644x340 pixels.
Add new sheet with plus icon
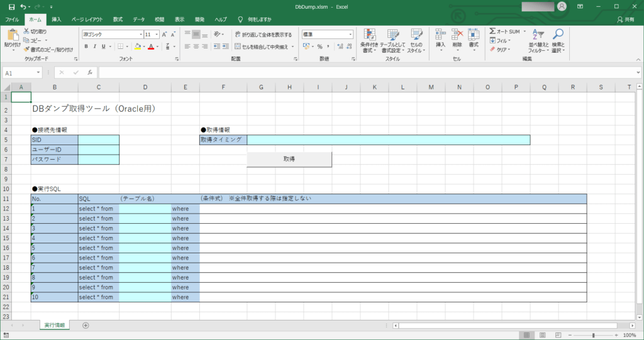pos(86,325)
